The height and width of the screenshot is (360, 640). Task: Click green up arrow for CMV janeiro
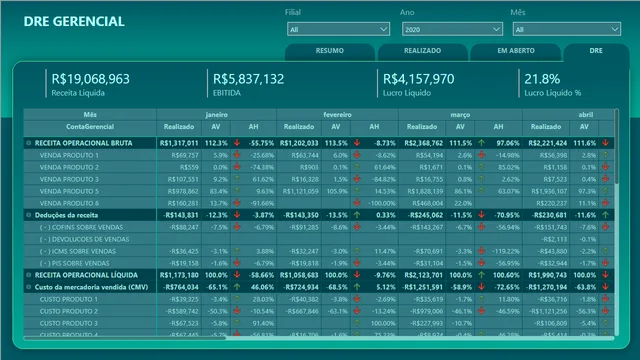tap(237, 287)
